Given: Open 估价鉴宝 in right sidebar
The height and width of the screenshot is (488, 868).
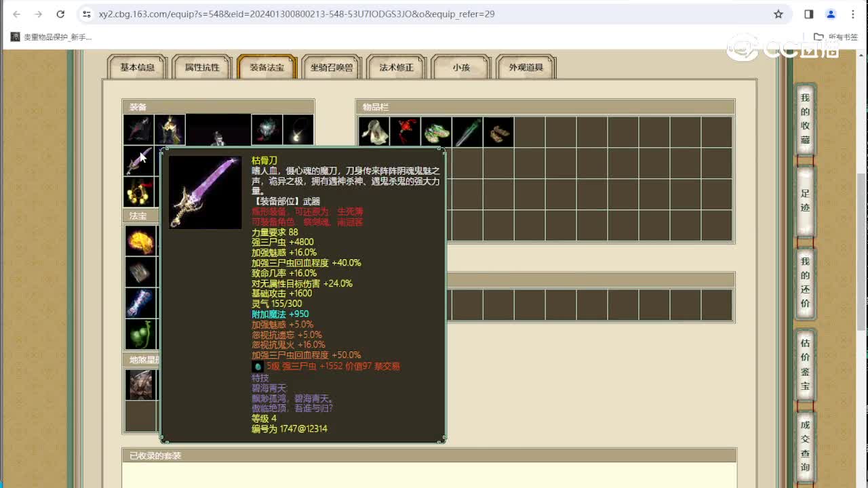Looking at the screenshot, I should (x=805, y=365).
